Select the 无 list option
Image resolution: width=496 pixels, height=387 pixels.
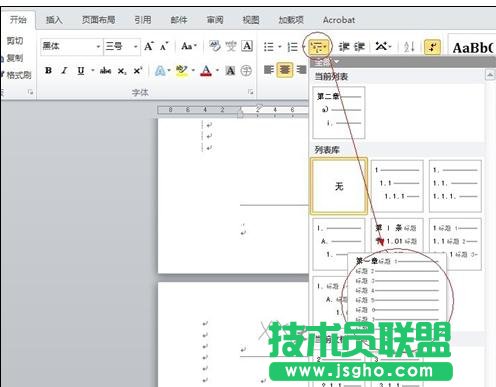tap(339, 186)
